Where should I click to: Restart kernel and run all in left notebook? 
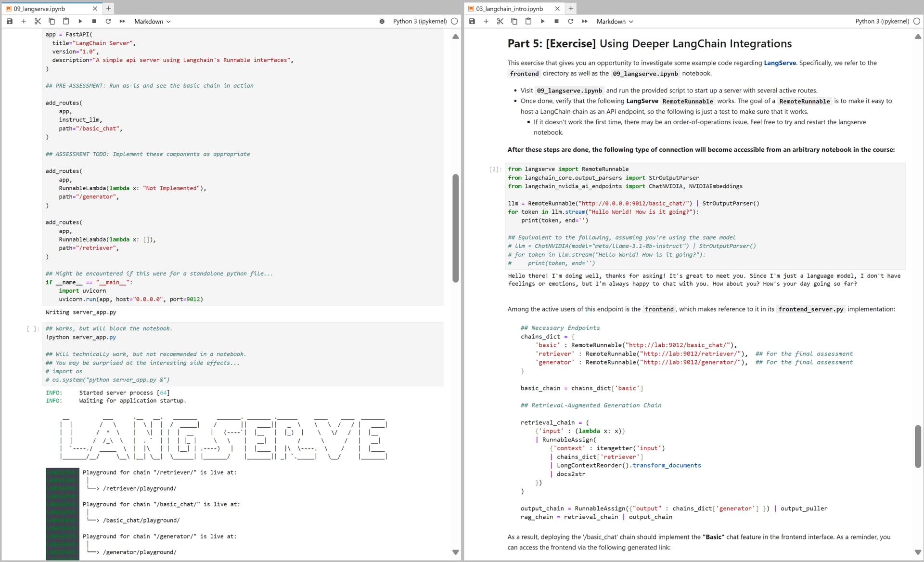[x=122, y=21]
